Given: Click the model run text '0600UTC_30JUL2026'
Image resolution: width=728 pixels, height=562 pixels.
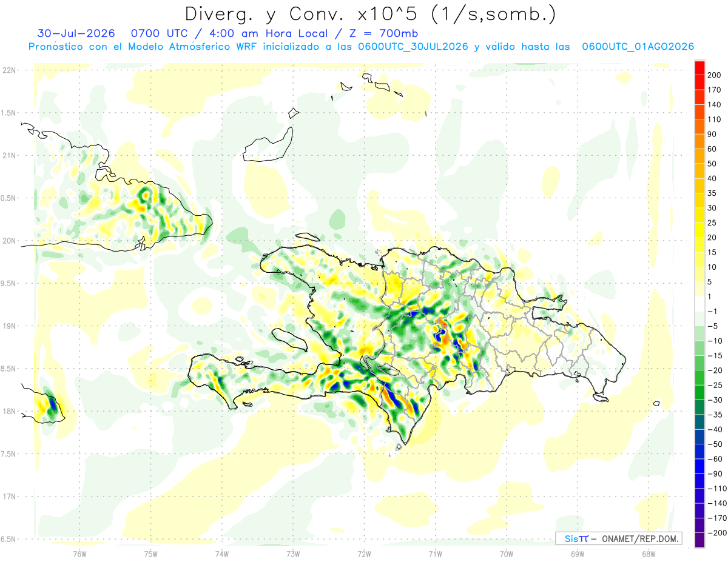Looking at the screenshot, I should click(x=413, y=47).
